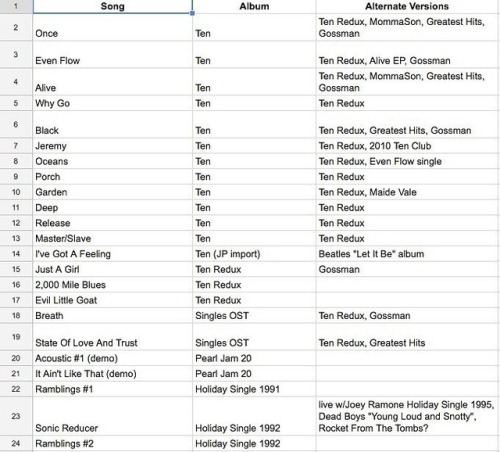Select row header number 14
The height and width of the screenshot is (452, 500).
pos(16,254)
